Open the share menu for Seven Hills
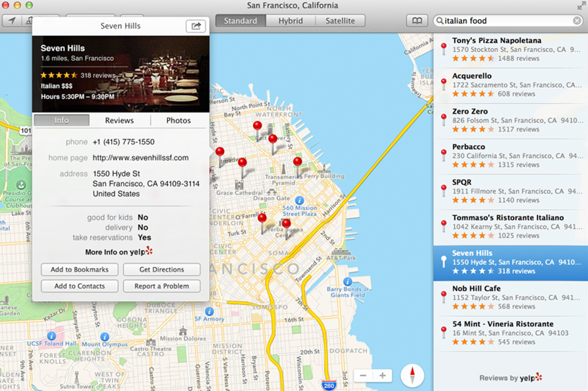Viewport: 588px width, 391px height. (196, 26)
